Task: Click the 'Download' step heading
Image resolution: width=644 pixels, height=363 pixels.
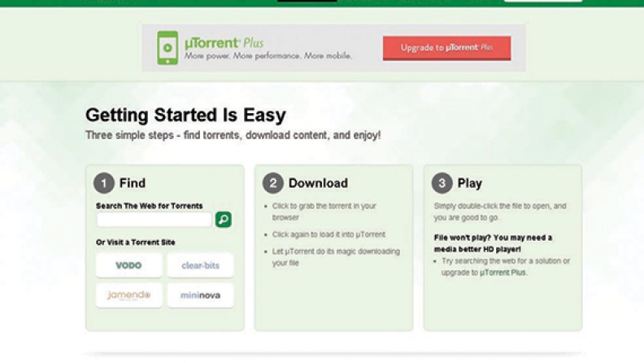Action: (318, 183)
